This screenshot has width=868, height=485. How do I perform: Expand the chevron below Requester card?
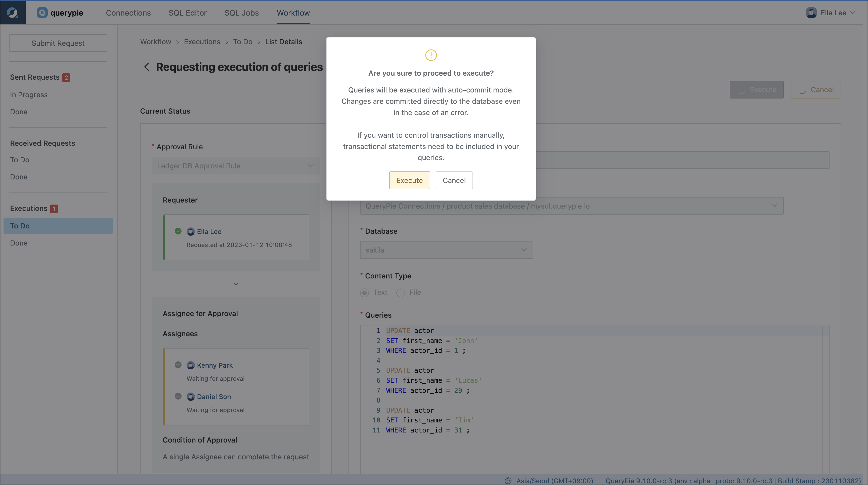[236, 284]
